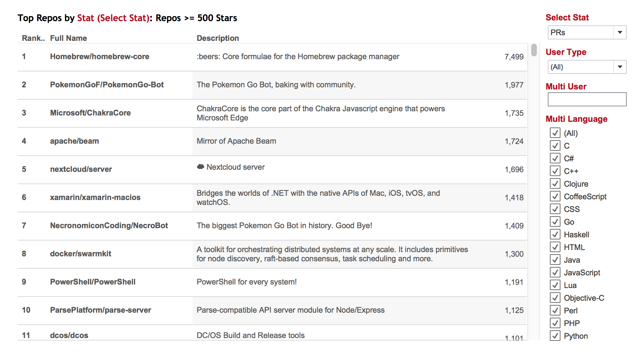
Task: Expand the User Type dropdown arrow
Action: [x=620, y=67]
